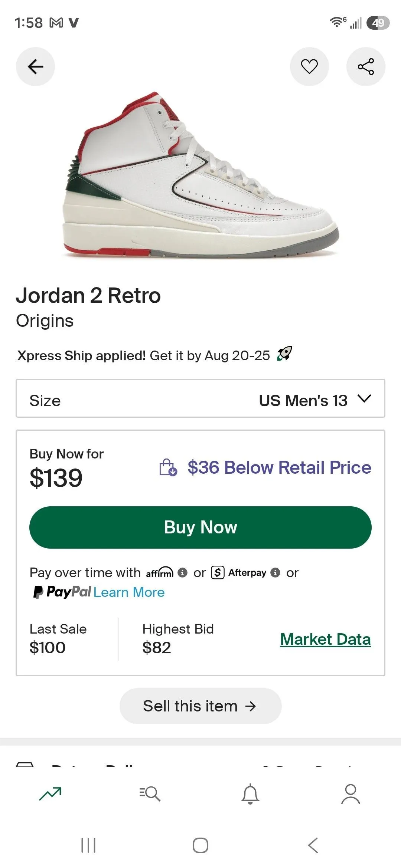Favorite the shoe with the heart icon

309,67
